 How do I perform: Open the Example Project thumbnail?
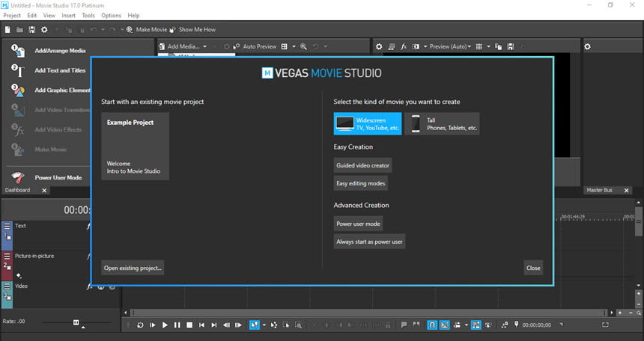(135, 146)
